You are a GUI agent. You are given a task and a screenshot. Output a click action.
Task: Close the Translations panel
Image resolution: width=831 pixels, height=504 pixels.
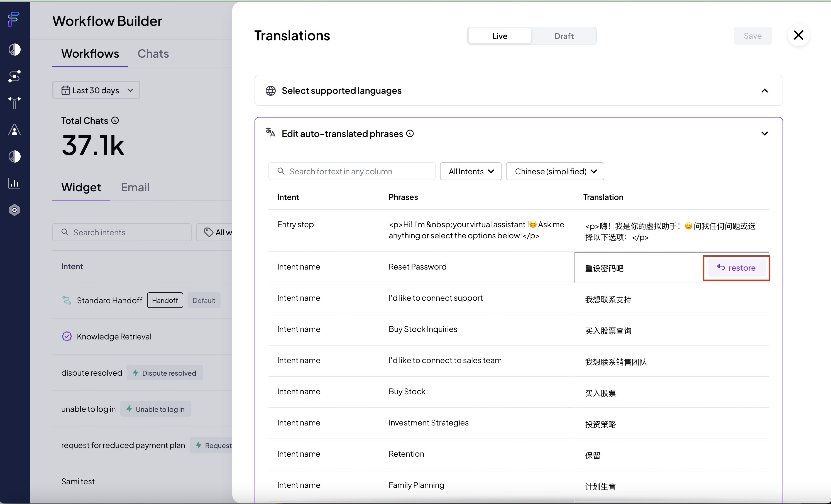tap(799, 35)
